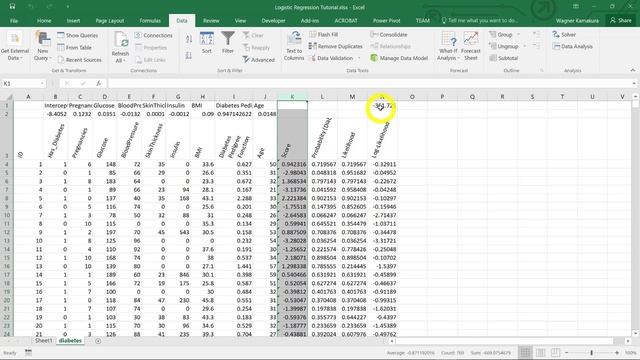The image size is (640, 360).
Task: Click From Table
Action: [74, 47]
